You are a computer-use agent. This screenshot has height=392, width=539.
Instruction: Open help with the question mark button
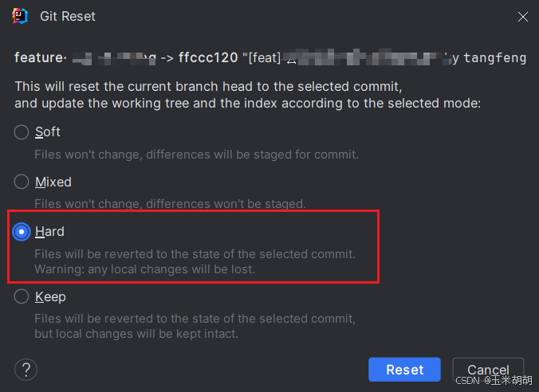pos(26,369)
